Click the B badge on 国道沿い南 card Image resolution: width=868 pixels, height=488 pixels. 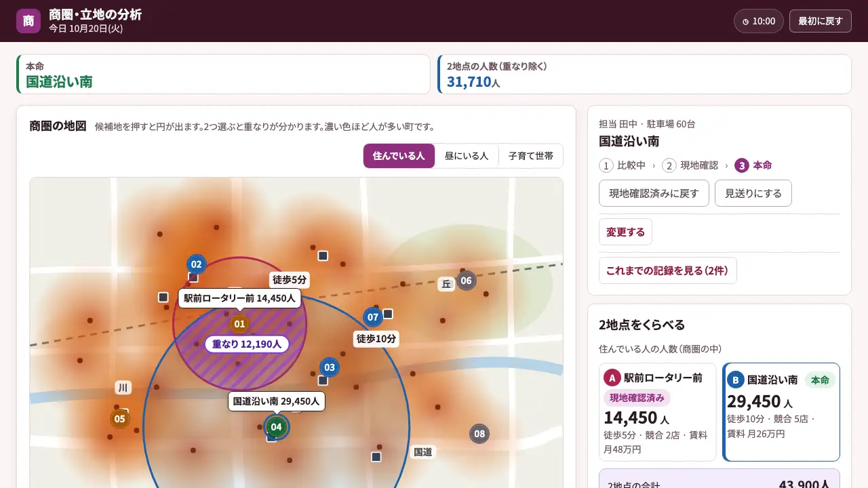point(736,380)
